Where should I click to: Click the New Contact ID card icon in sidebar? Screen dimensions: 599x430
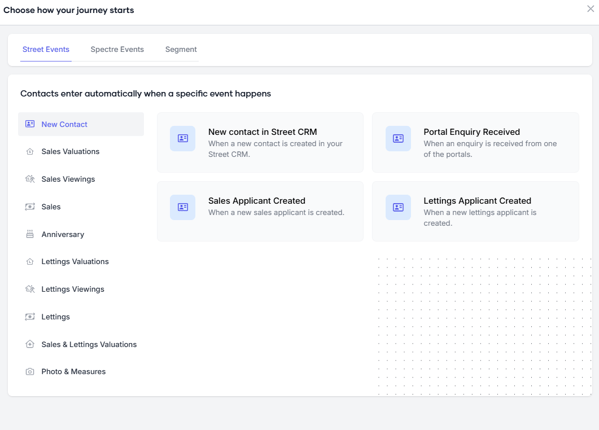point(30,124)
